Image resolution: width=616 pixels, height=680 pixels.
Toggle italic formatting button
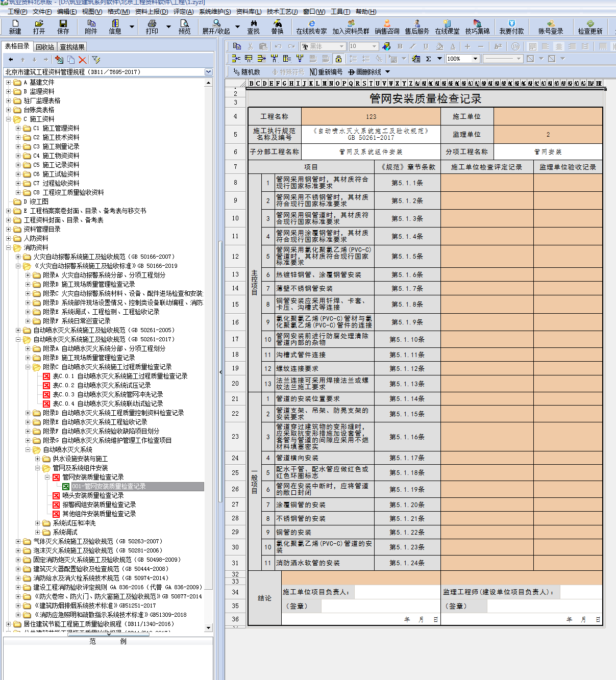click(413, 46)
